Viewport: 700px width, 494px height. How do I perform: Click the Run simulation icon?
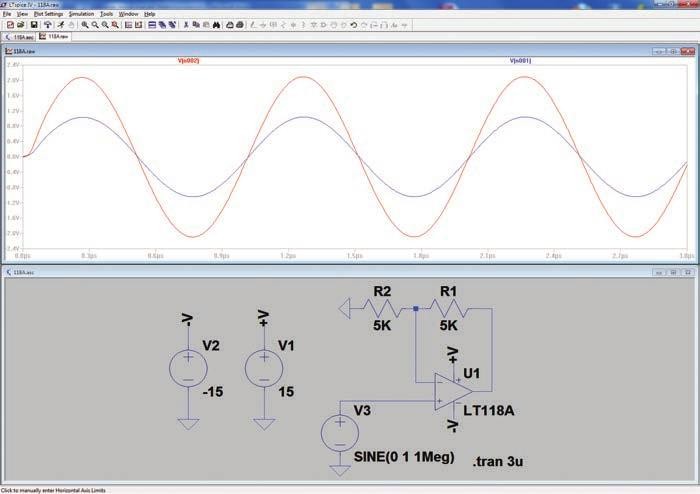[x=61, y=25]
